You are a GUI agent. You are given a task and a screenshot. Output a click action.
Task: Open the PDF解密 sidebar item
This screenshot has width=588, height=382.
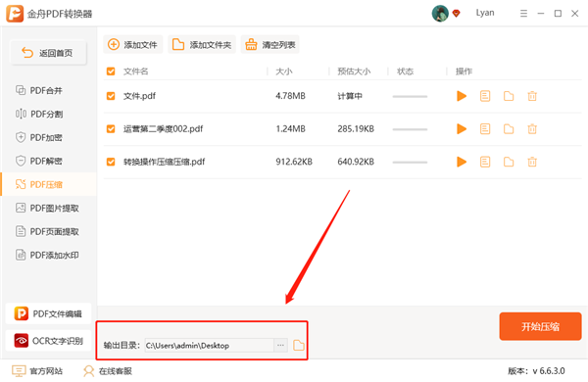click(x=49, y=162)
